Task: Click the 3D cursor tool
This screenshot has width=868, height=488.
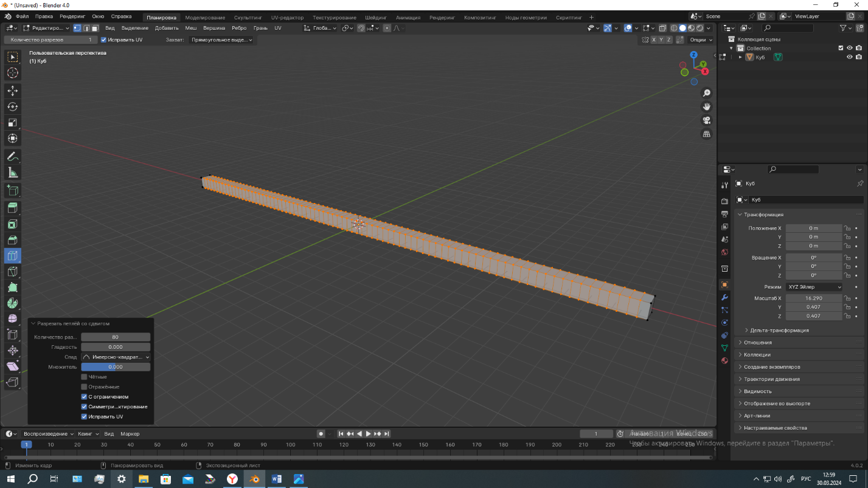Action: pos(12,73)
